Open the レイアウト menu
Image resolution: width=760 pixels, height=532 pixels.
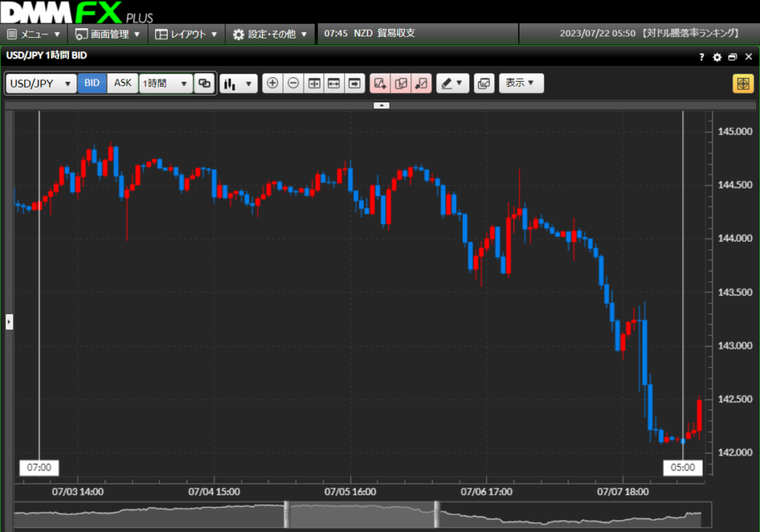(x=187, y=33)
